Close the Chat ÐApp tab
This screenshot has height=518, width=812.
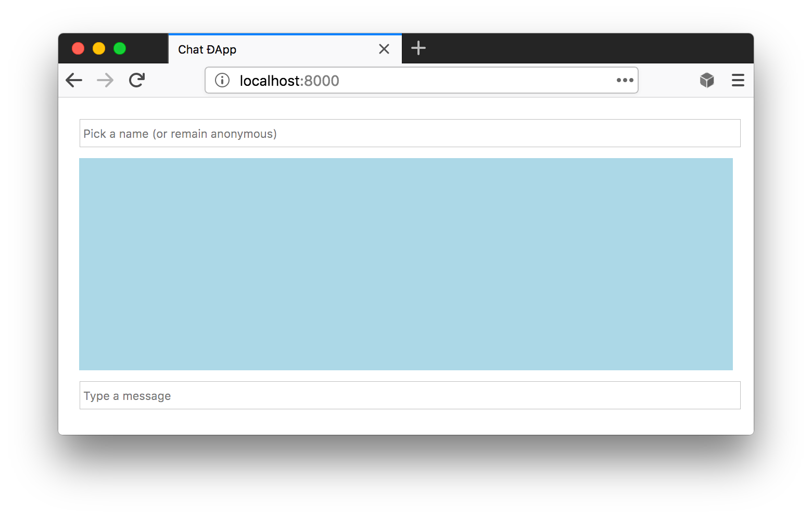384,49
